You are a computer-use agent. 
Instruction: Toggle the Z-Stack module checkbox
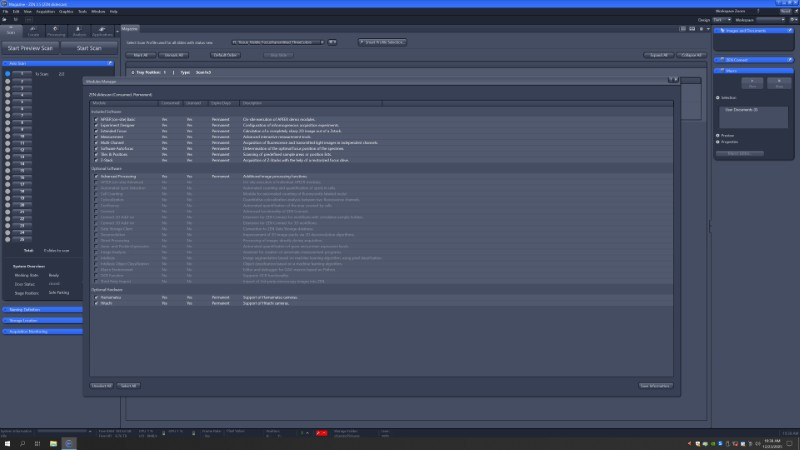[97, 160]
